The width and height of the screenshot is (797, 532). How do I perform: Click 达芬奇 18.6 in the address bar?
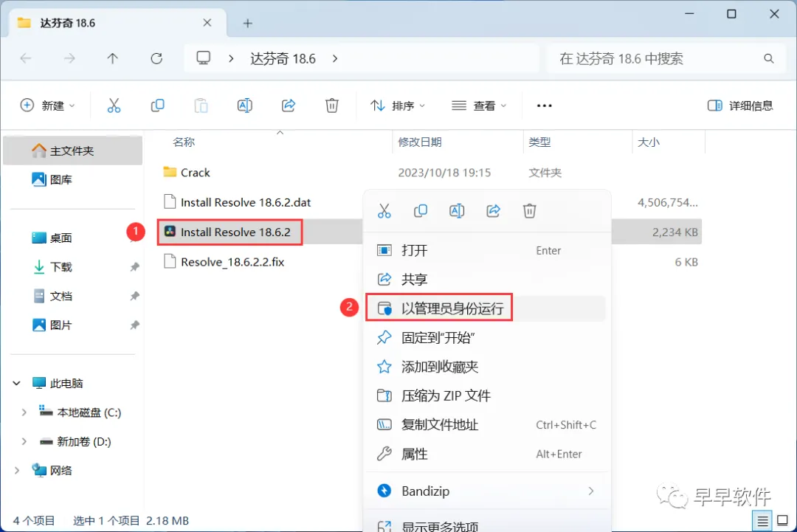tap(283, 59)
